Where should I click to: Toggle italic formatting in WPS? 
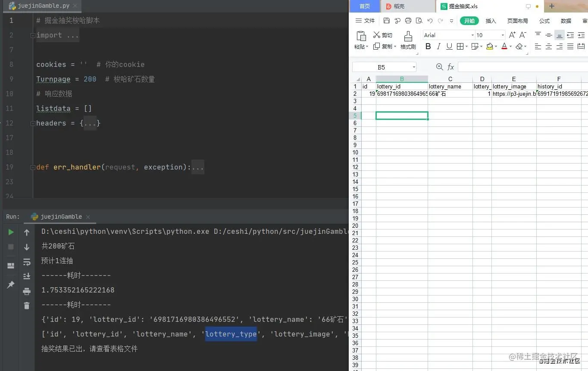tap(439, 46)
